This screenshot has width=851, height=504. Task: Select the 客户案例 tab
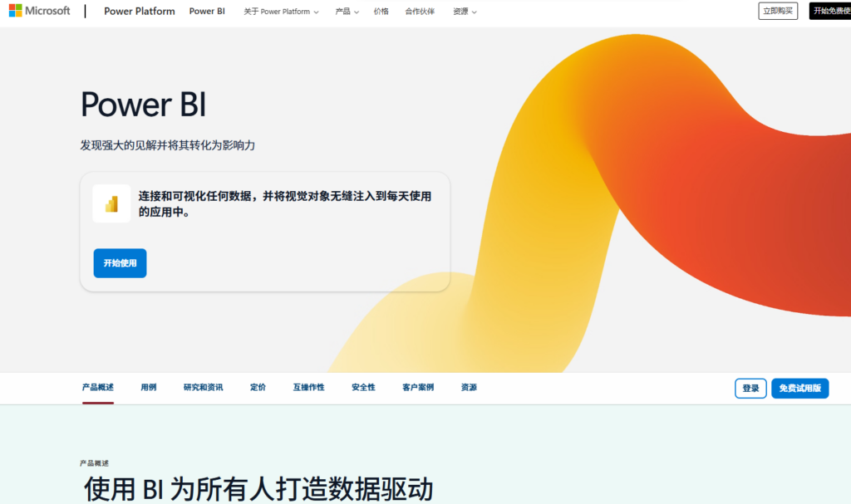(416, 387)
